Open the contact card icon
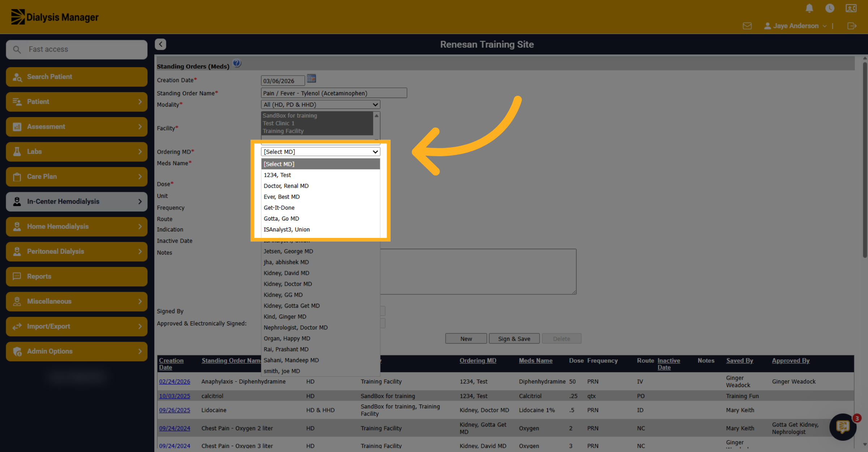 click(x=851, y=8)
